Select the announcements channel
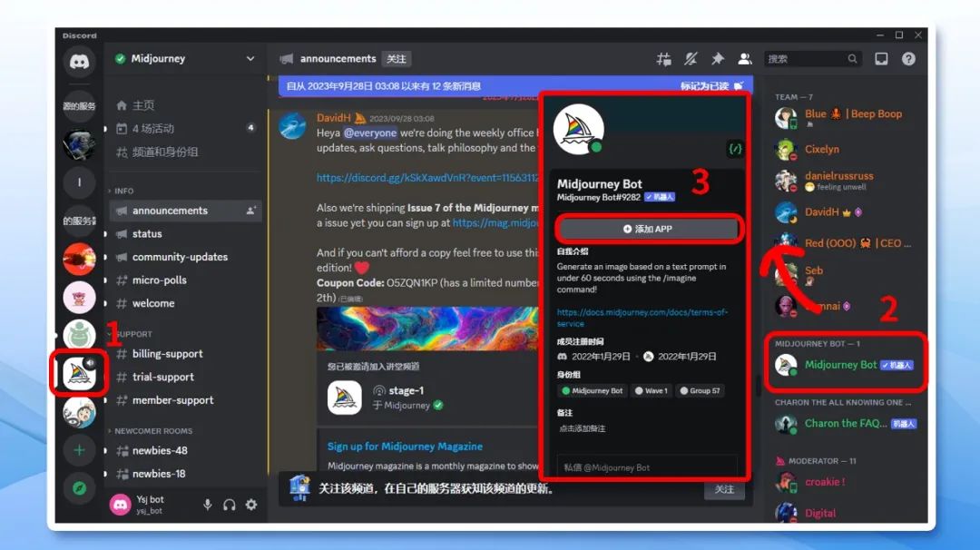The width and height of the screenshot is (980, 550). tap(186, 211)
